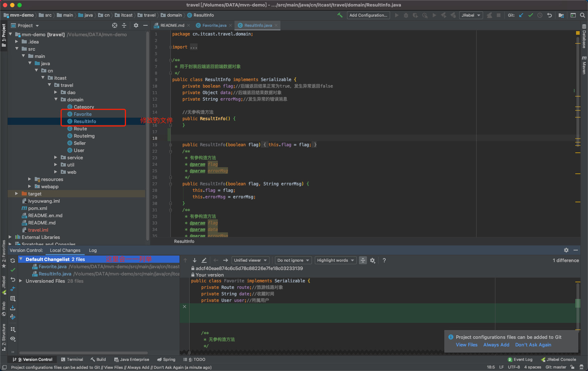Rollback changes in Version Control sidebar

(13, 279)
